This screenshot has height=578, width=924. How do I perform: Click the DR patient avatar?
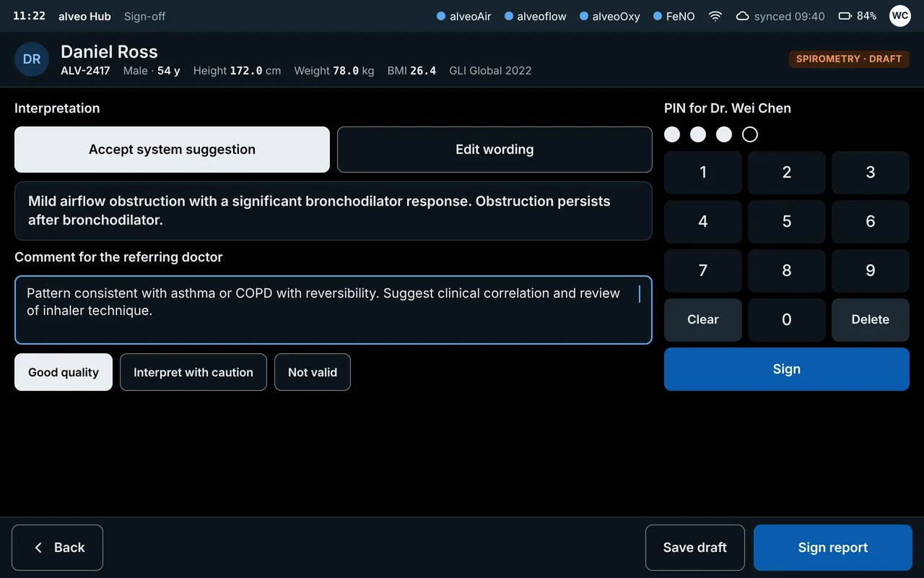pos(32,59)
